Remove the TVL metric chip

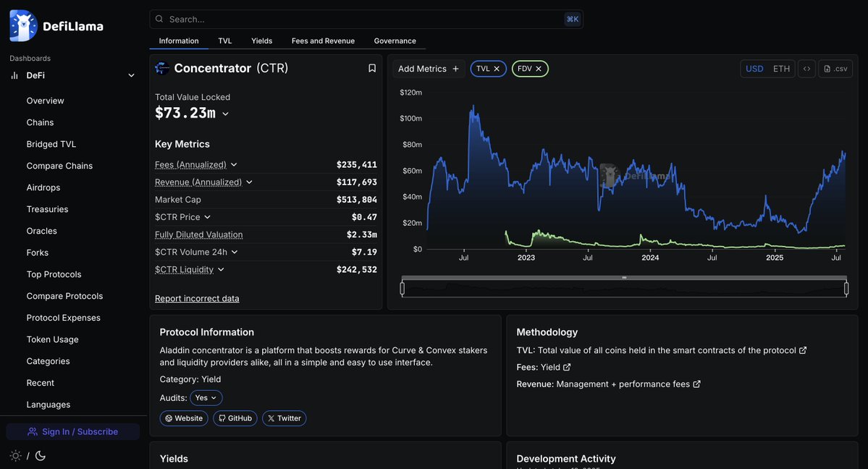coord(497,69)
